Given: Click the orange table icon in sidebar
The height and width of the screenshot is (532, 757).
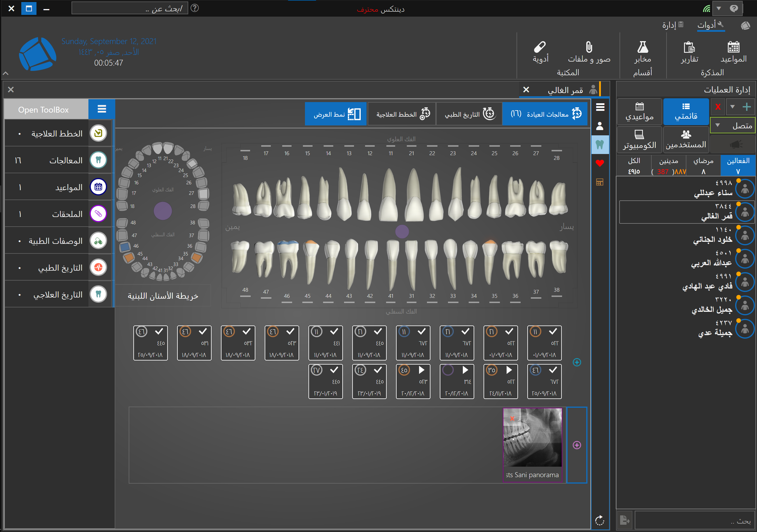Looking at the screenshot, I should click(600, 182).
